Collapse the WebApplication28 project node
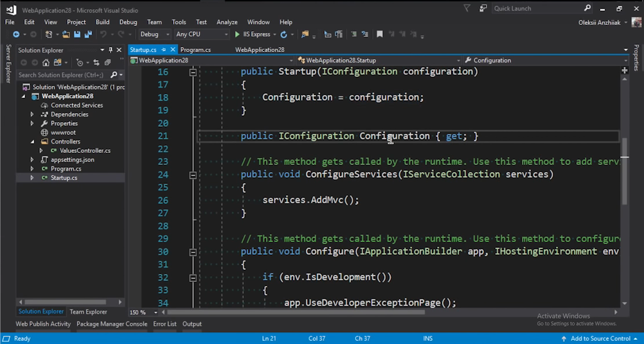Viewport: 644px width, 344px height. pyautogui.click(x=23, y=96)
